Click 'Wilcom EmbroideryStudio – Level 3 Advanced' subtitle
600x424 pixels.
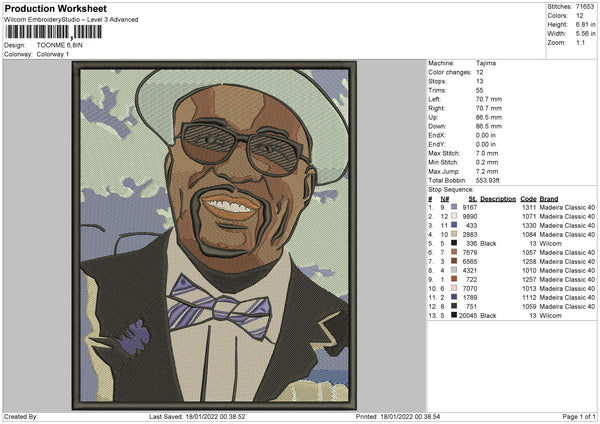[71, 20]
